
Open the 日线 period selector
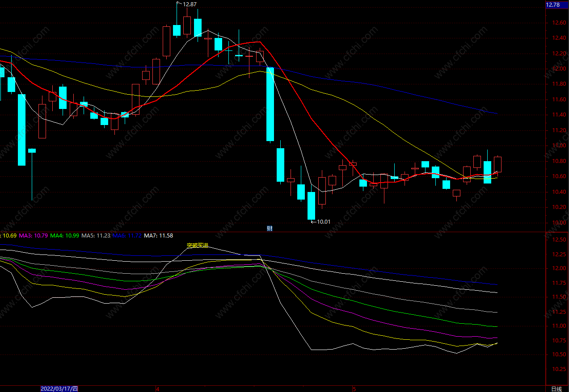(x=556, y=389)
